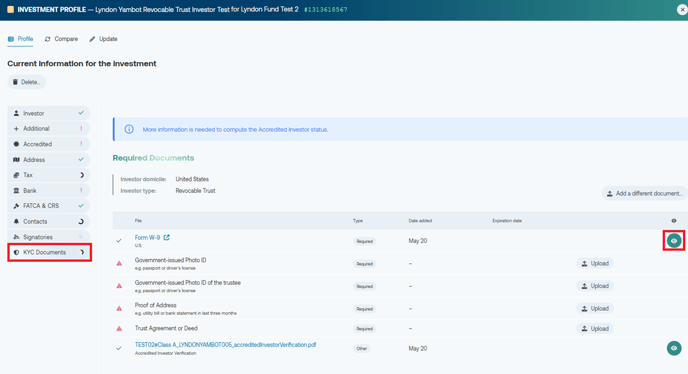Upload the Proof of Address
Image resolution: width=688 pixels, height=374 pixels.
click(x=595, y=309)
